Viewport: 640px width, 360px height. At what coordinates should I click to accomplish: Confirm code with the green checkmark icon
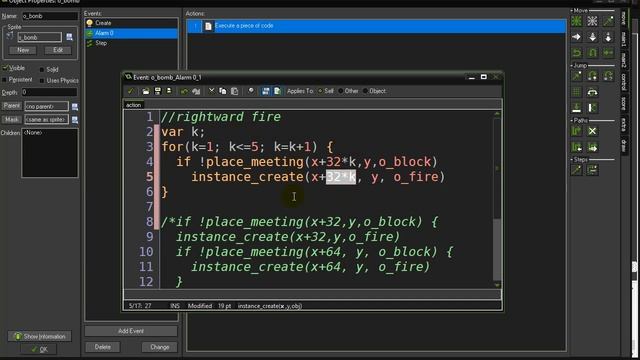click(x=131, y=91)
